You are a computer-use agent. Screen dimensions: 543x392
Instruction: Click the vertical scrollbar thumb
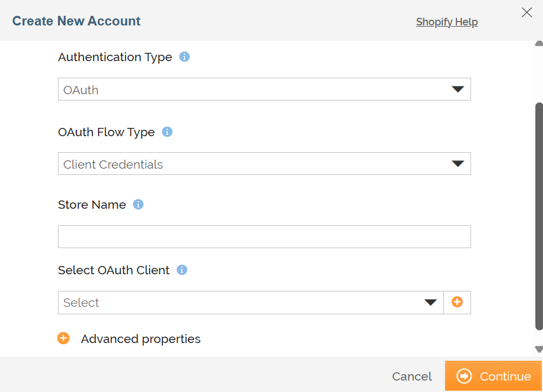click(539, 216)
